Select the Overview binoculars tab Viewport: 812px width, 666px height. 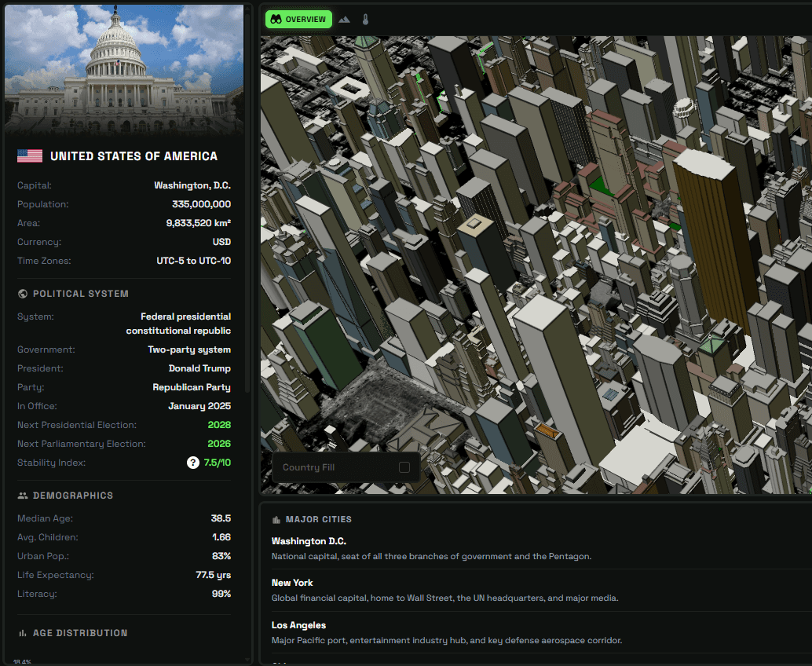298,19
